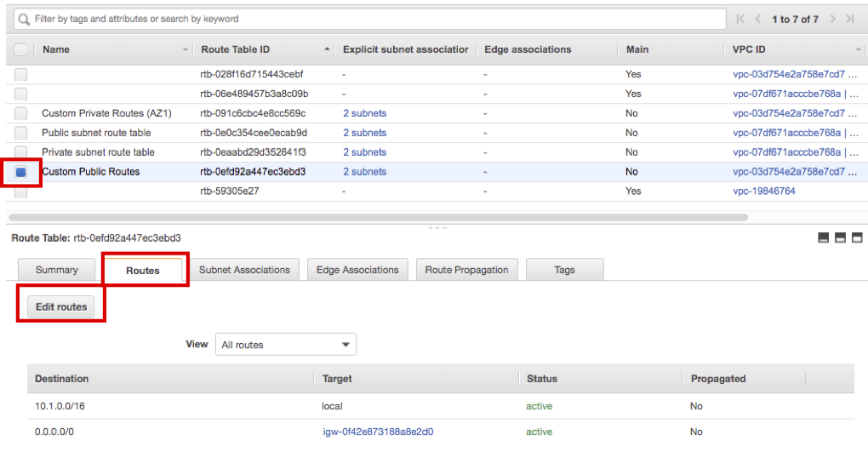Minimize the details pane with smallest layout icon
Image resolution: width=868 pixels, height=452 pixels.
824,238
